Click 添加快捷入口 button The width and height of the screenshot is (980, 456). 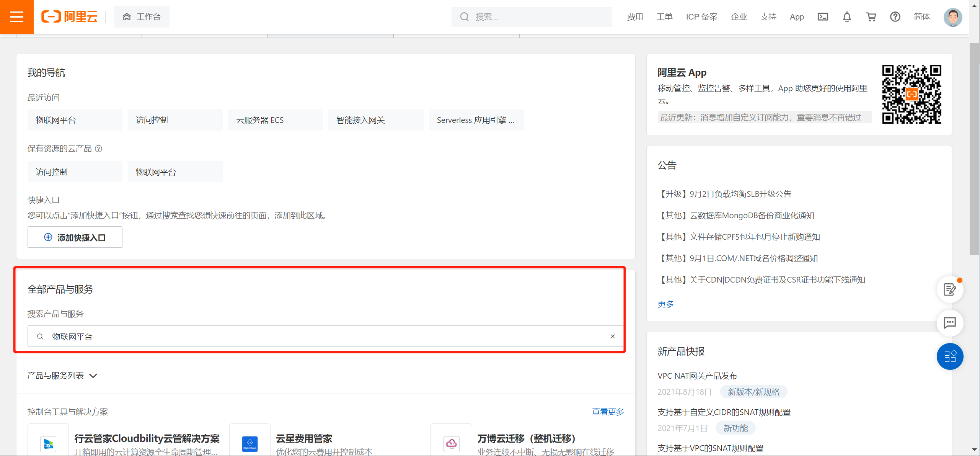75,237
